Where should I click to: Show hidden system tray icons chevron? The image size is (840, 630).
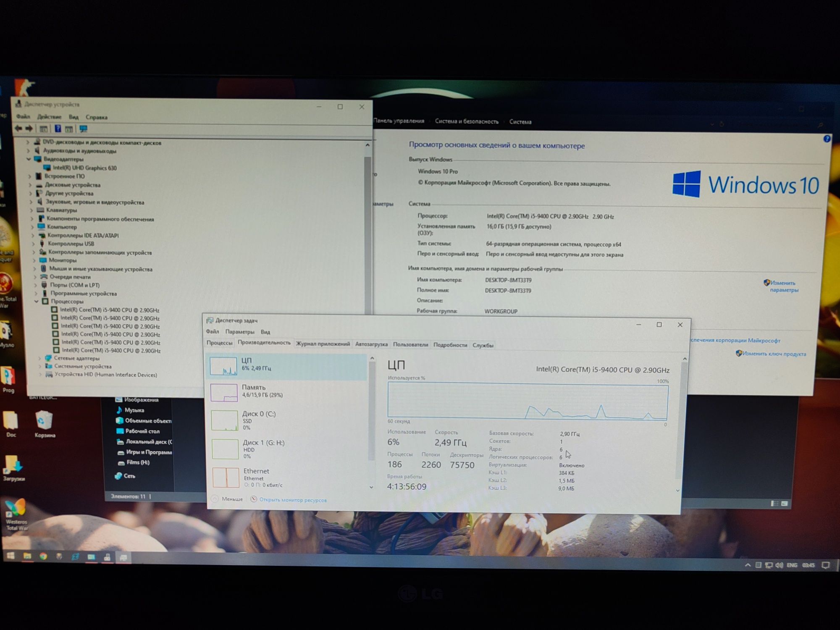click(748, 565)
